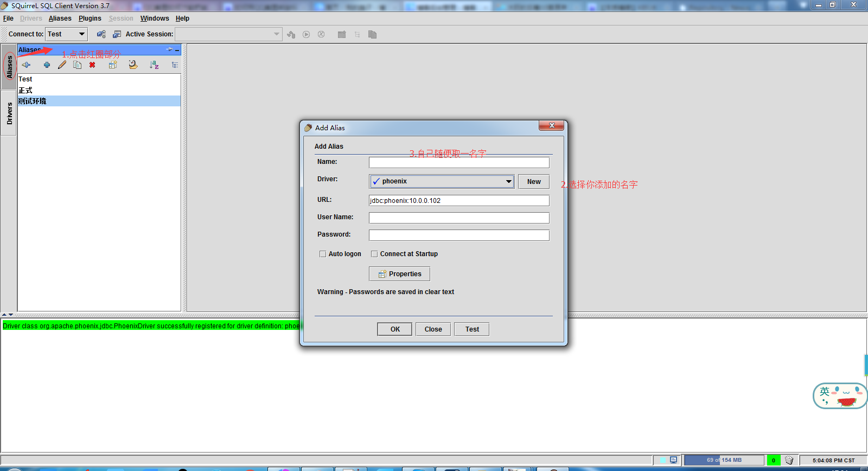The image size is (868, 471).
Task: Click the red X Delete alias icon
Action: pos(92,65)
